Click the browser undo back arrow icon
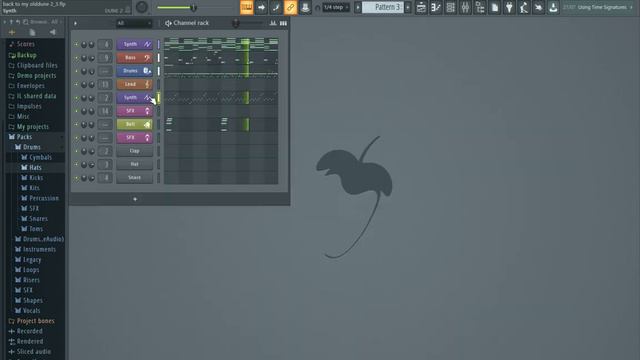The image size is (640, 360). (18, 22)
